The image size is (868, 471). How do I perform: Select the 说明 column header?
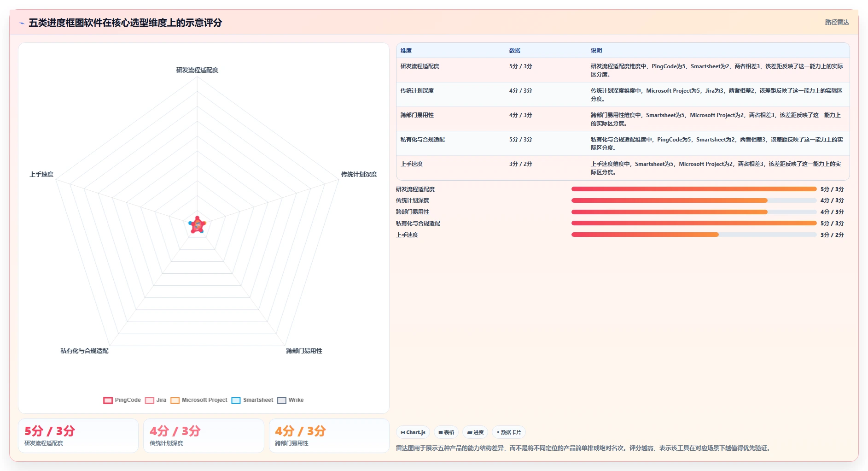[x=596, y=51]
